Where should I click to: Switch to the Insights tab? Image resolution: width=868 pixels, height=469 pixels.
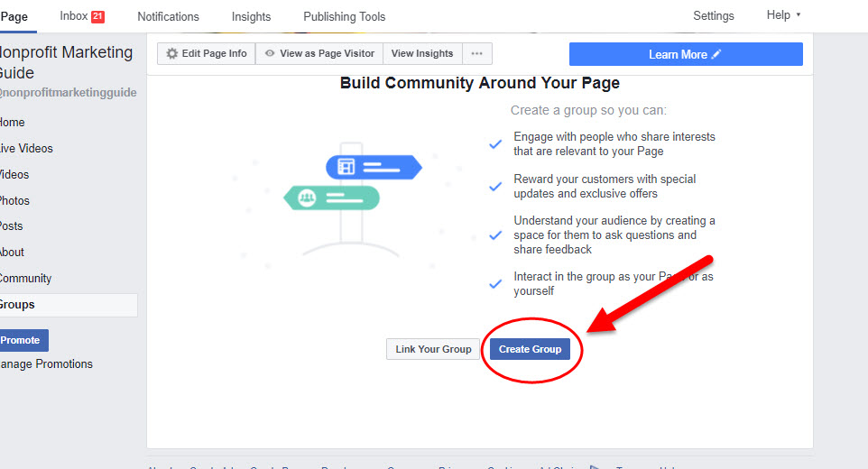[251, 16]
